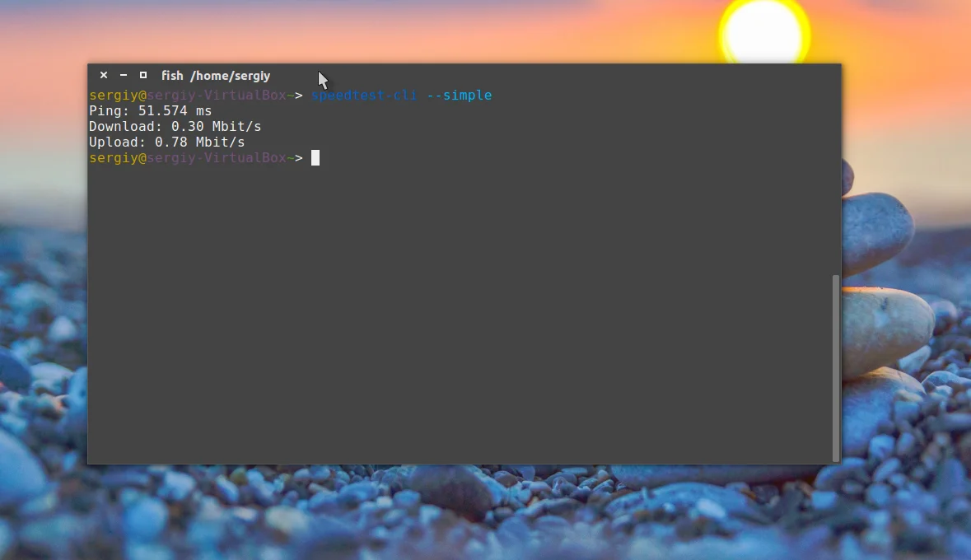Click the terminal block cursor at the prompt
971x560 pixels.
315,158
